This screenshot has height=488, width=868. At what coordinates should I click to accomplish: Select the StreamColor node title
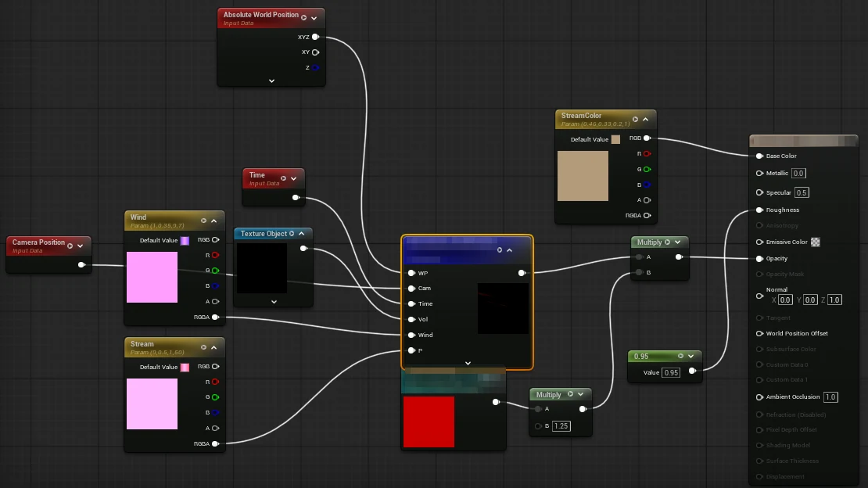[581, 116]
